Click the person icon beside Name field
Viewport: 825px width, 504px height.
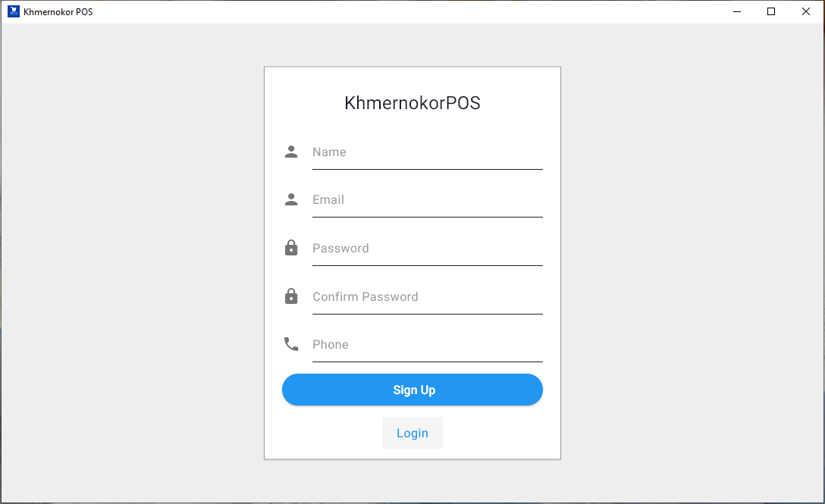291,152
